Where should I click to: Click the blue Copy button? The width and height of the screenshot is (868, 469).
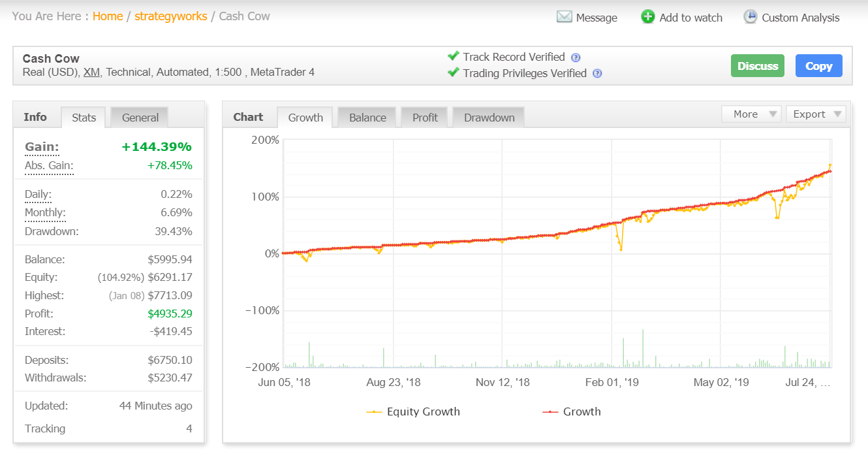pyautogui.click(x=818, y=65)
